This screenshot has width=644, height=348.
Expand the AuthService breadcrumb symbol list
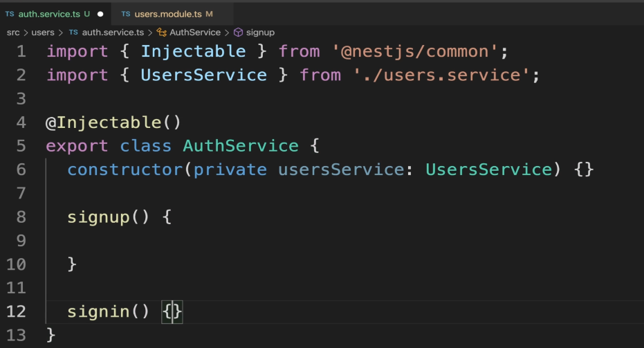195,33
